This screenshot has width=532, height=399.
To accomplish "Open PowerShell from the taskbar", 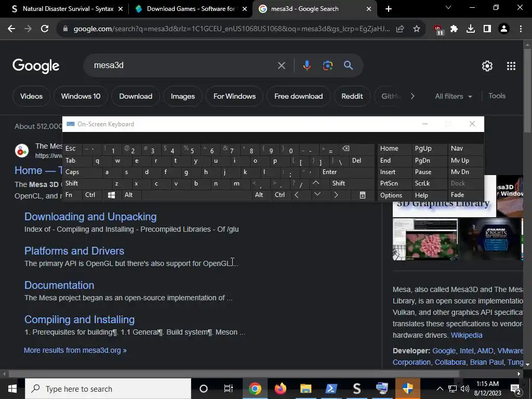I will point(331,389).
